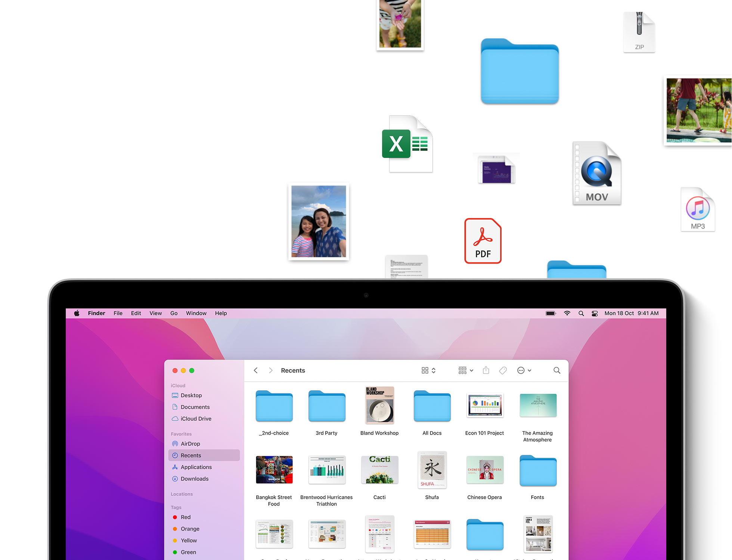Screen dimensions: 732x560
Task: Click the Edit Tags icon in toolbar
Action: click(503, 370)
